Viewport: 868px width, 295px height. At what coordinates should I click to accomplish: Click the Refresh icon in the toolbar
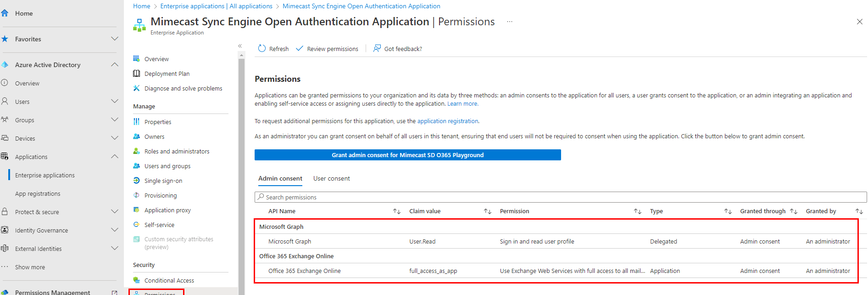(x=262, y=49)
